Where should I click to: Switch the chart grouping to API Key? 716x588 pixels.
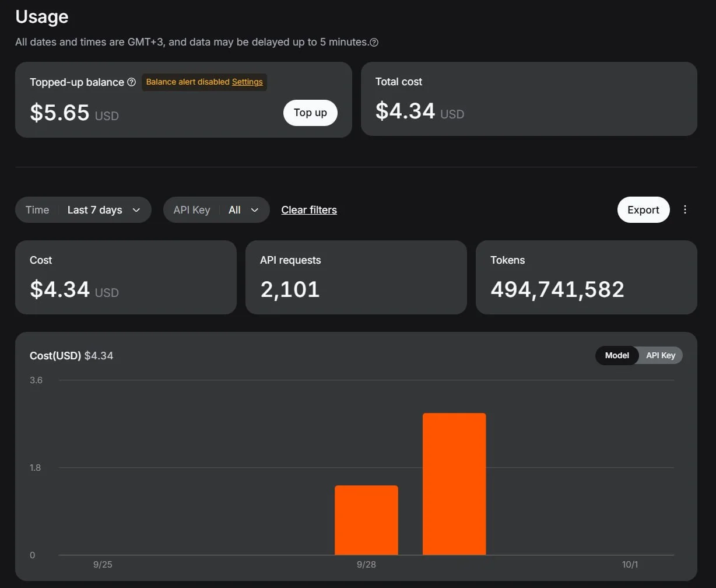point(661,355)
